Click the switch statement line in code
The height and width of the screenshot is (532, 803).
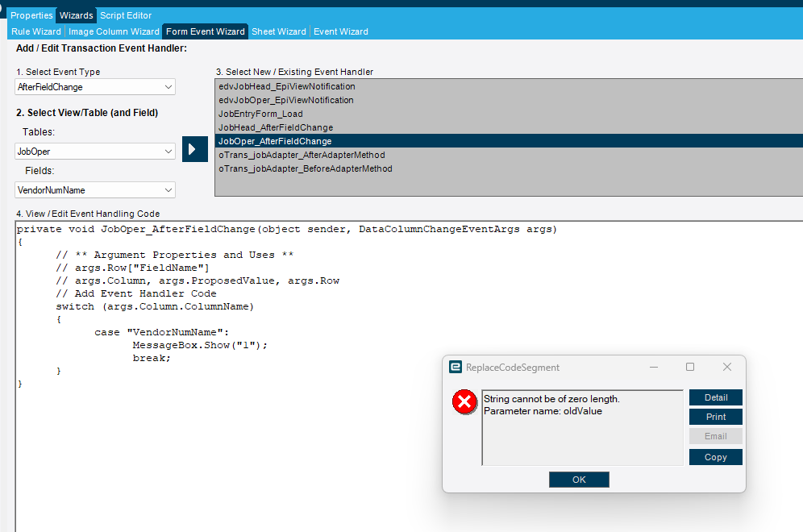coord(155,307)
